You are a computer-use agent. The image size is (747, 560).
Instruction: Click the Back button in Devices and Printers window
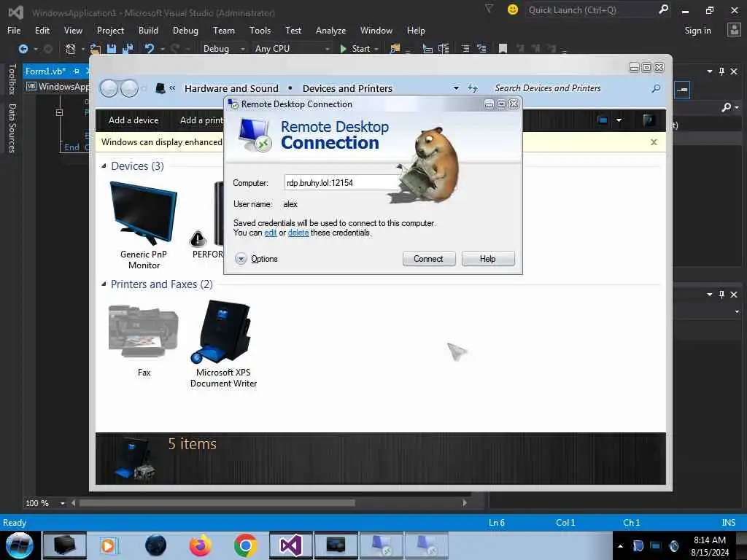[x=109, y=88]
